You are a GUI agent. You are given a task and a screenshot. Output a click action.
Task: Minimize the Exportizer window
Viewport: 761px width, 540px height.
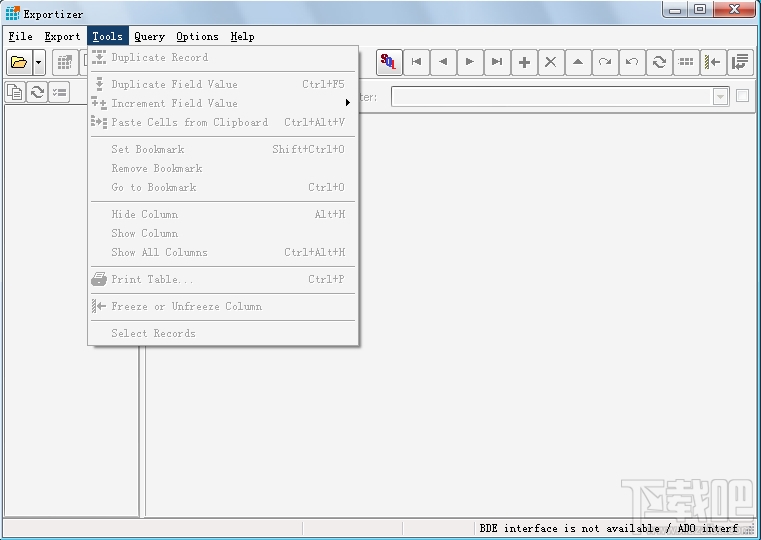675,10
